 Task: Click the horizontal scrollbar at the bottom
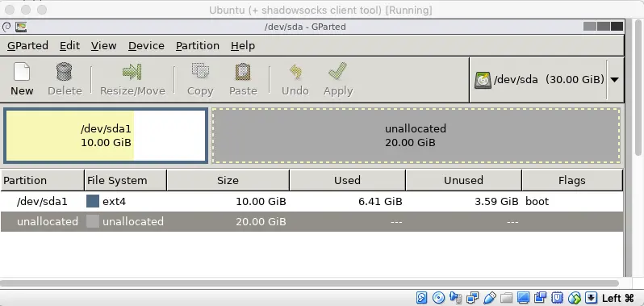tap(309, 283)
